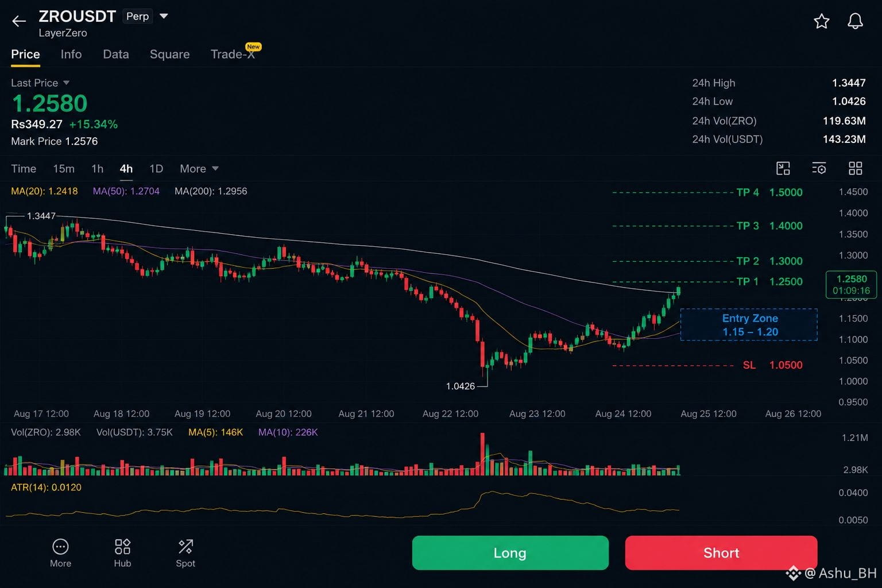Open price alert bell icon
Image resolution: width=882 pixels, height=588 pixels.
[x=855, y=21]
